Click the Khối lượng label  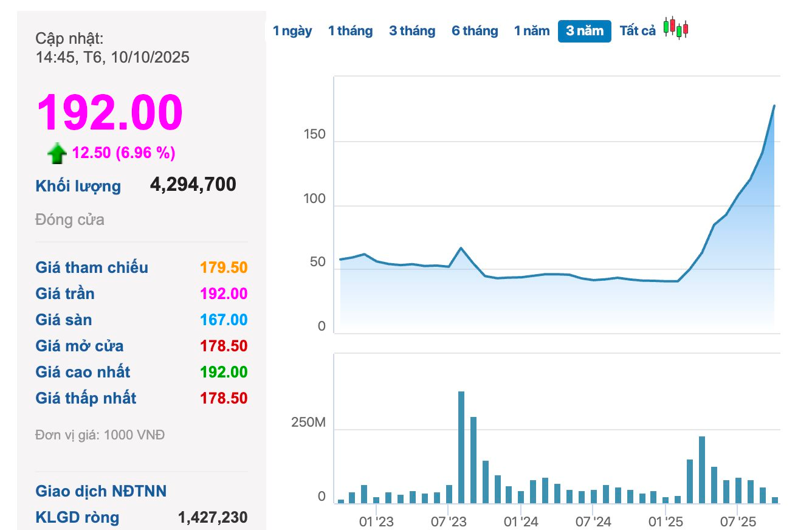[78, 186]
